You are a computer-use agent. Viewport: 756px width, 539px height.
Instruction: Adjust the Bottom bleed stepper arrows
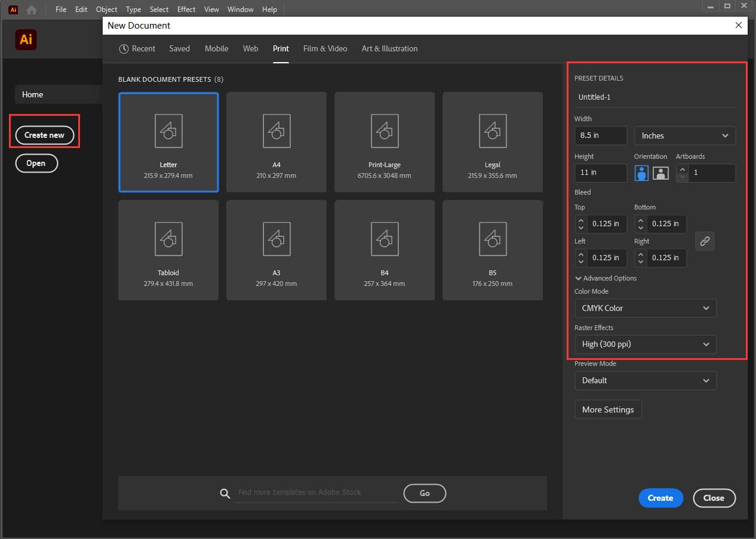coord(640,224)
